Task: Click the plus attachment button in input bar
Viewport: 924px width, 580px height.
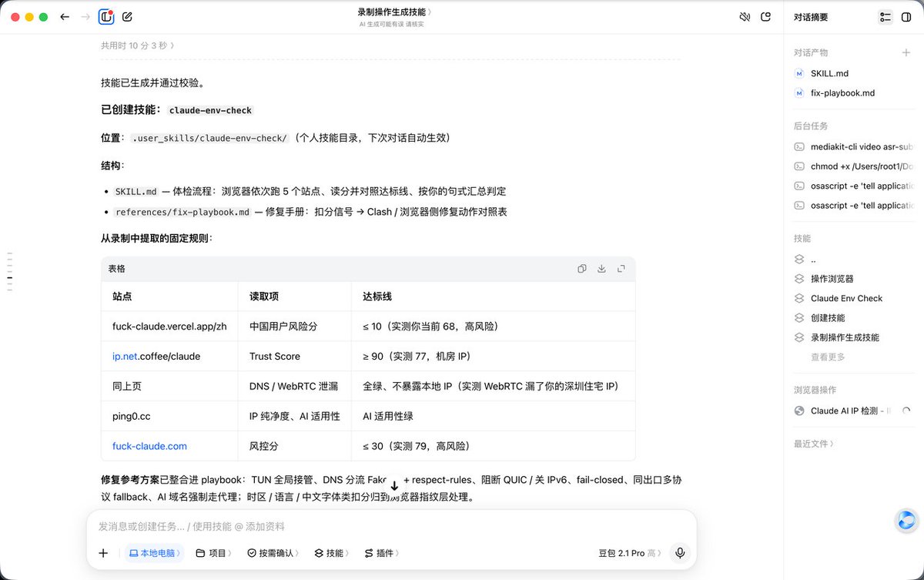Action: [103, 553]
